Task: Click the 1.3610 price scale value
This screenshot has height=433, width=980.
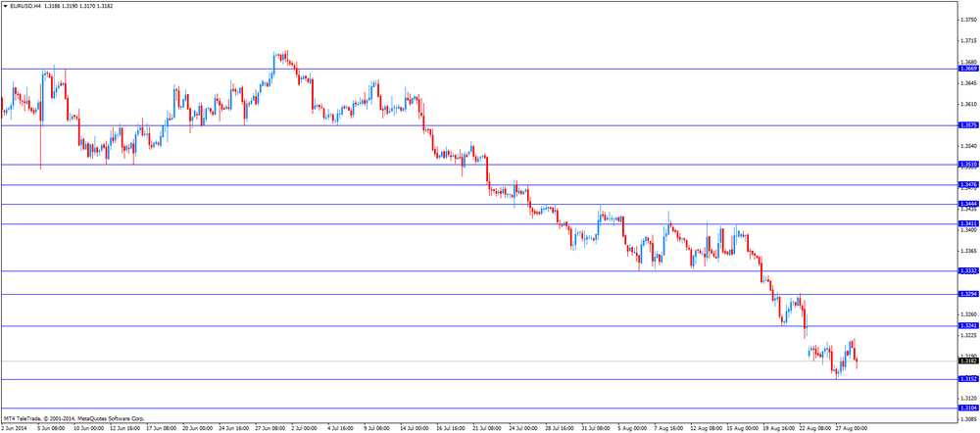Action: tap(969, 104)
